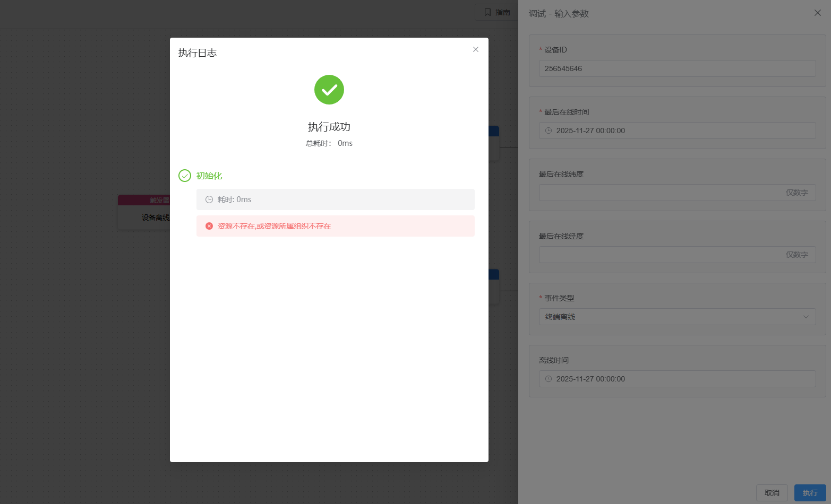Viewport: 831px width, 504px height.
Task: Click the 设备ID input field
Action: point(677,68)
